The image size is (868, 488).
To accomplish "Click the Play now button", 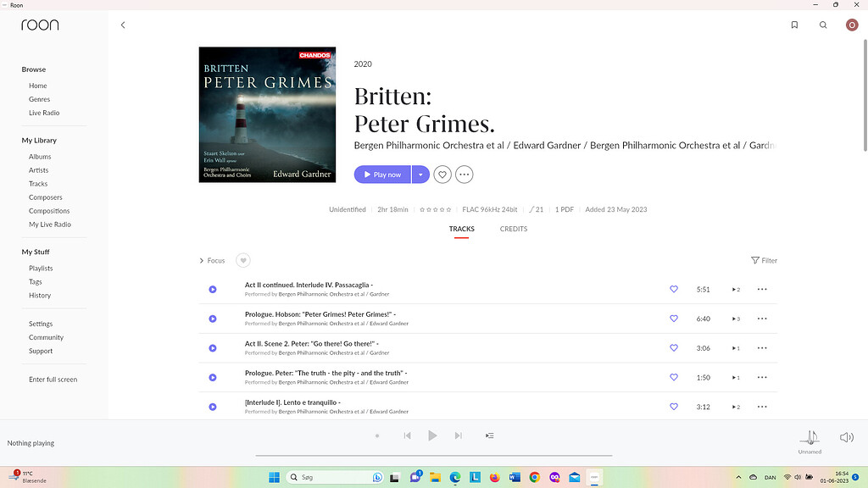I will click(382, 174).
